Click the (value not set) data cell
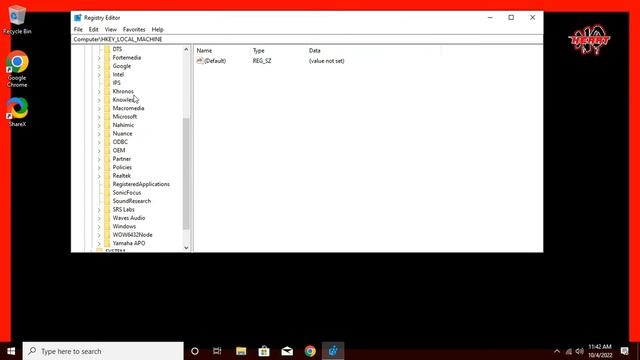The image size is (640, 360). 327,61
